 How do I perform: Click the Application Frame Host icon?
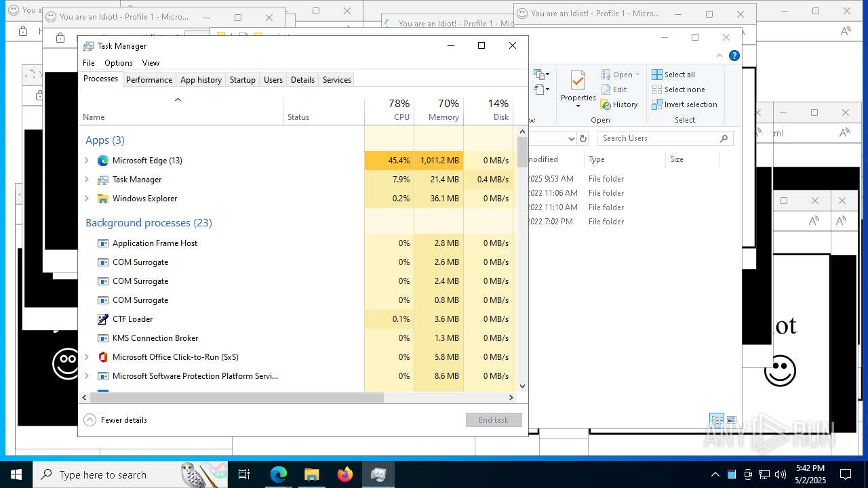103,243
